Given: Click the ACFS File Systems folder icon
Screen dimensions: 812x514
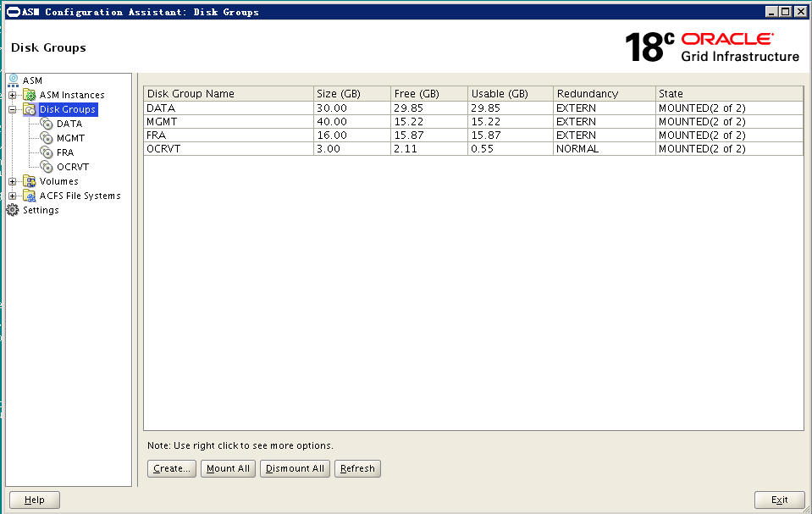Looking at the screenshot, I should 30,196.
